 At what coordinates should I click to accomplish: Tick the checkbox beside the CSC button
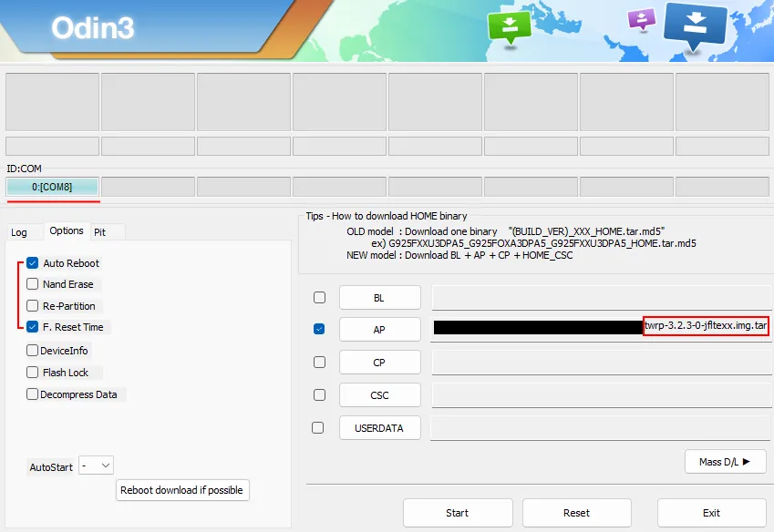pyautogui.click(x=319, y=395)
